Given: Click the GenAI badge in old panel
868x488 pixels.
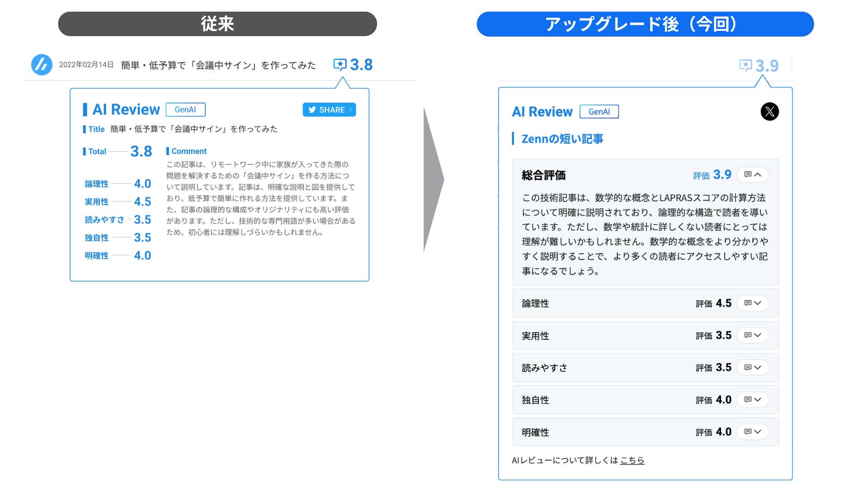Looking at the screenshot, I should [x=185, y=110].
